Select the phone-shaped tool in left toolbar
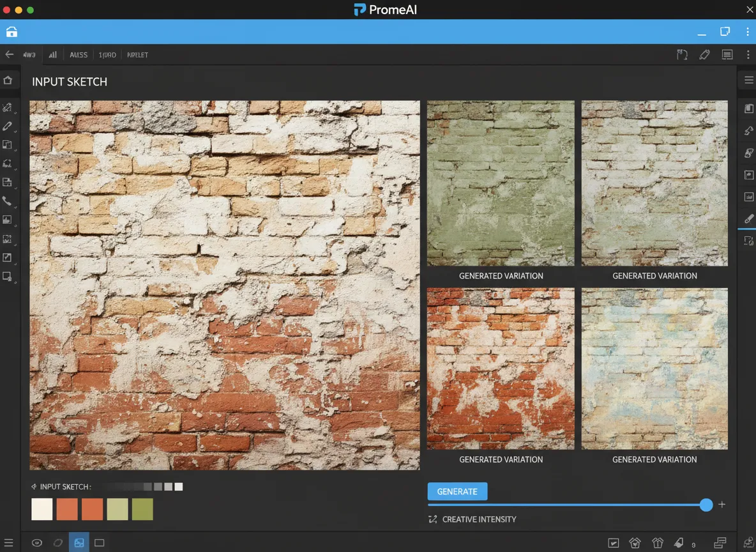Viewport: 756px width, 552px height. [x=8, y=201]
